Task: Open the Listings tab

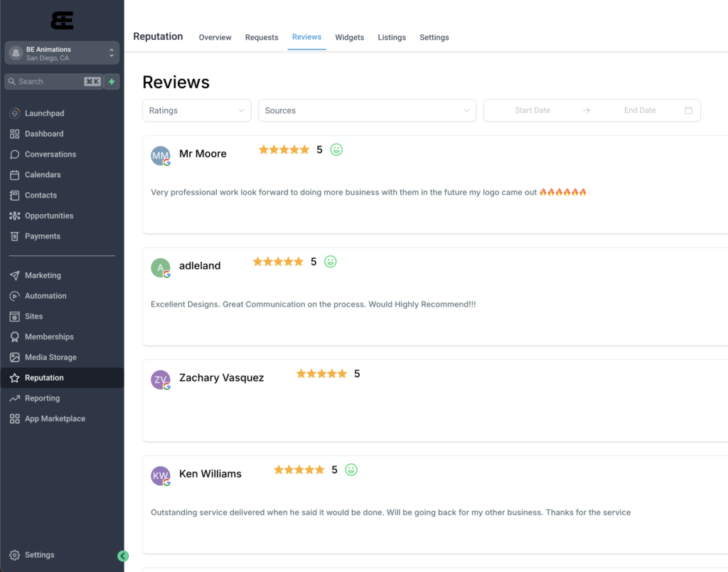Action: coord(392,37)
